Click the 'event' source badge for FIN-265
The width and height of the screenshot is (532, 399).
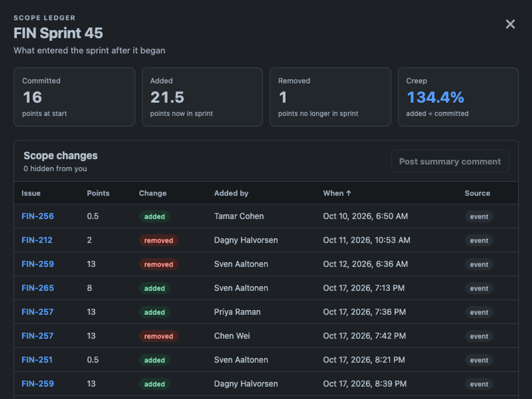point(479,289)
